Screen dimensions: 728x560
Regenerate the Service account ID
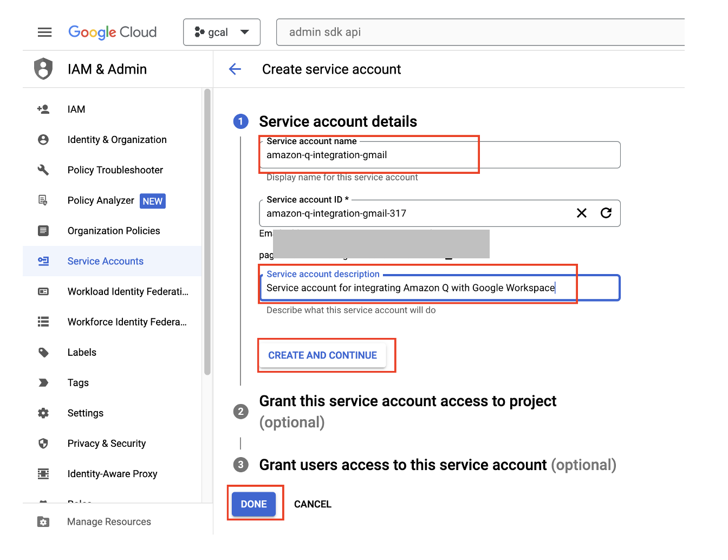[x=606, y=213]
